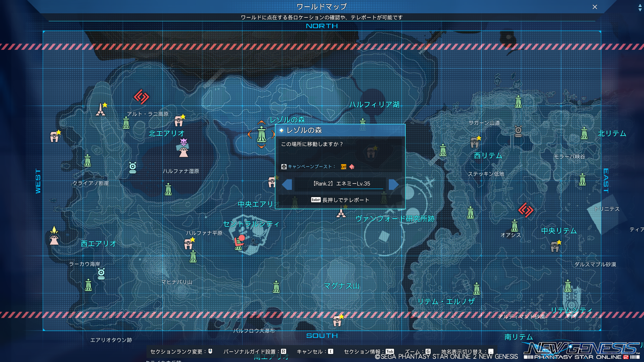Select the Ryuker device below ラーカウ海岸
644x362 pixels.
tap(89, 286)
